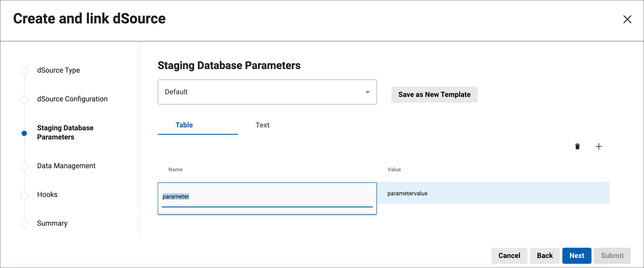Close the dialog with the X icon
Screen dimensions: 644x268
[x=627, y=19]
